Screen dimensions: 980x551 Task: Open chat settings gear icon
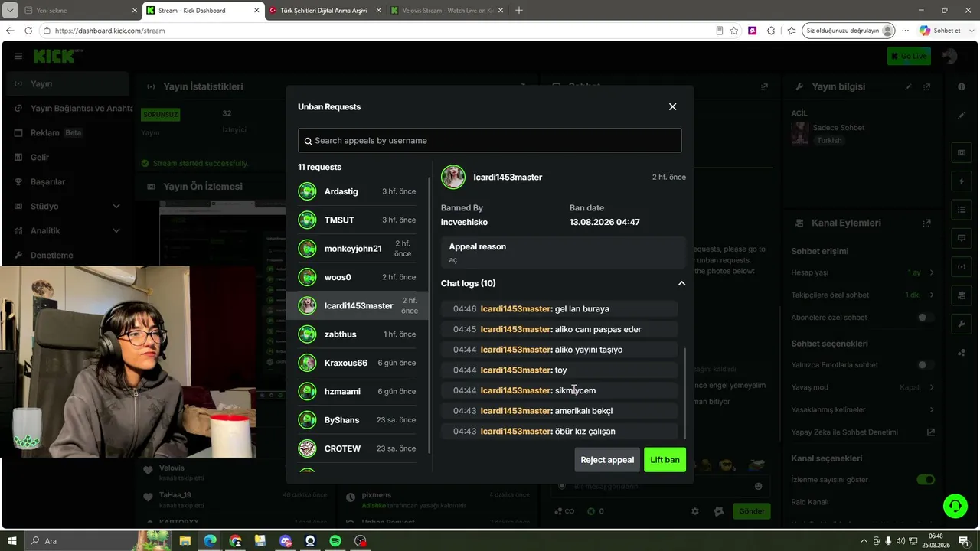(695, 511)
